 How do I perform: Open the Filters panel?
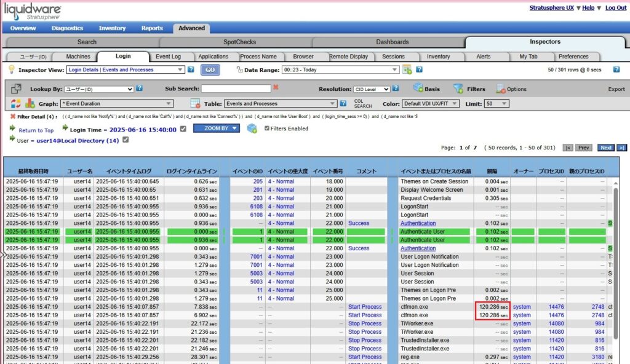[x=469, y=89]
